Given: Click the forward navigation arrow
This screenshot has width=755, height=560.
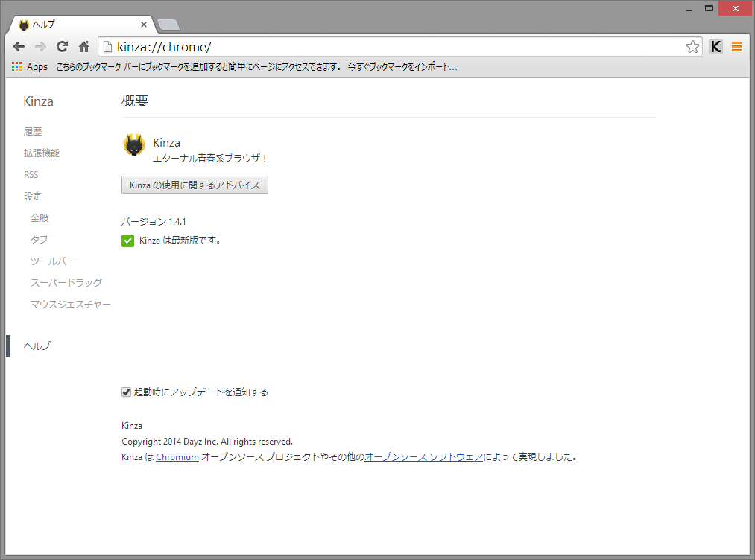Looking at the screenshot, I should click(40, 46).
